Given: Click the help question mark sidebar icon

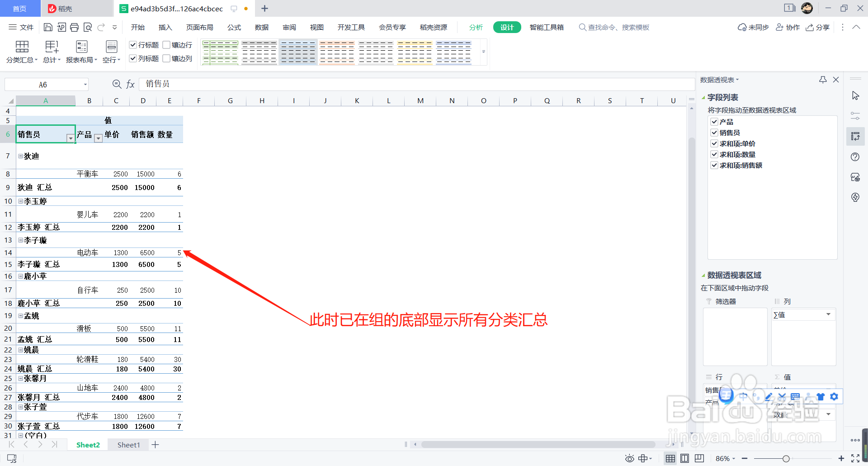Looking at the screenshot, I should (x=855, y=157).
